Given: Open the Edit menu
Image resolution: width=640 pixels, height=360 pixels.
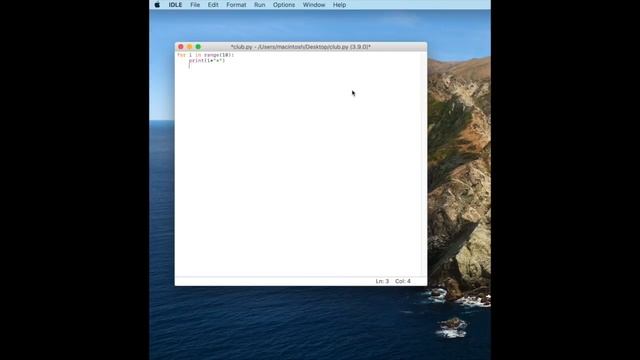Looking at the screenshot, I should click(213, 5).
